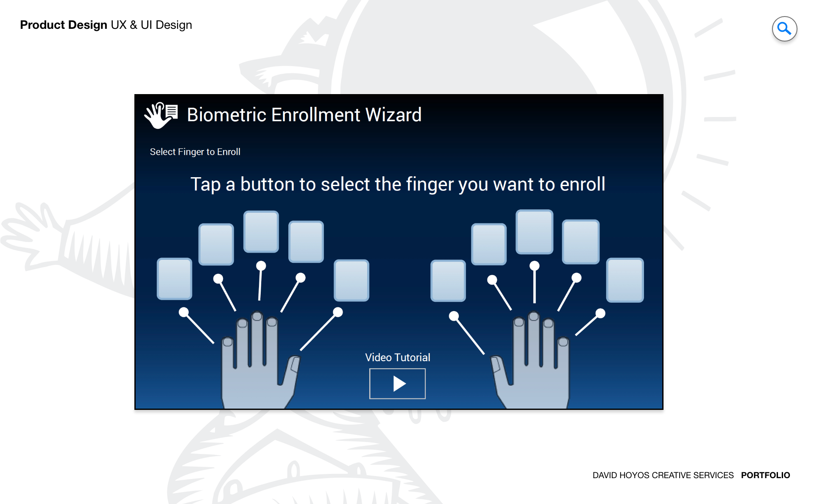Select right hand index finger button
Screen dimensions: 814x504
[489, 244]
